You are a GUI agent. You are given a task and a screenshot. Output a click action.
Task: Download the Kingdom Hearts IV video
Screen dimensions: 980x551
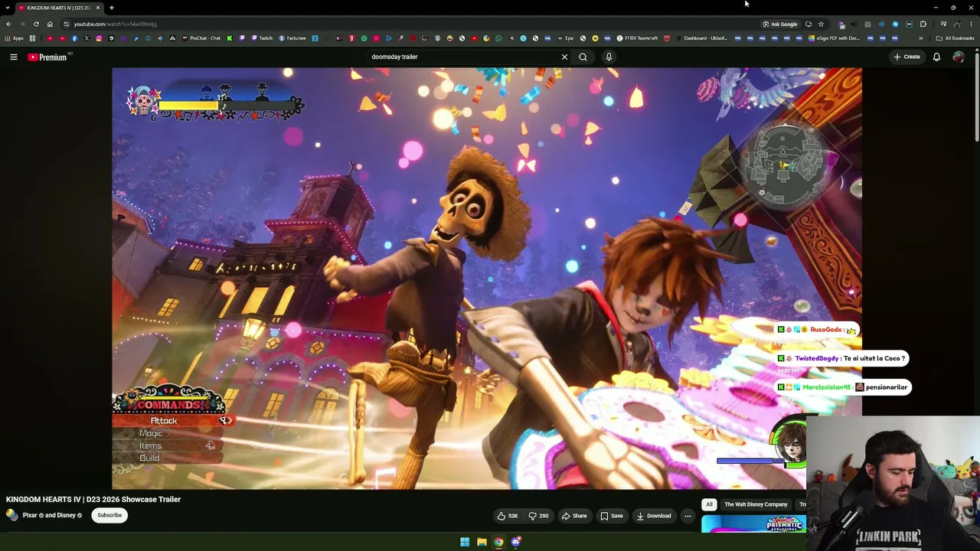653,516
